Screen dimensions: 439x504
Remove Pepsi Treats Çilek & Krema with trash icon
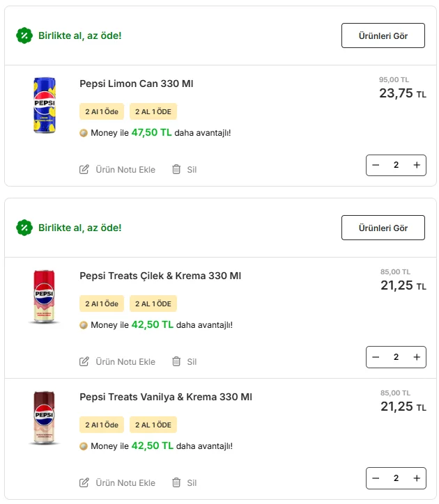click(x=176, y=361)
